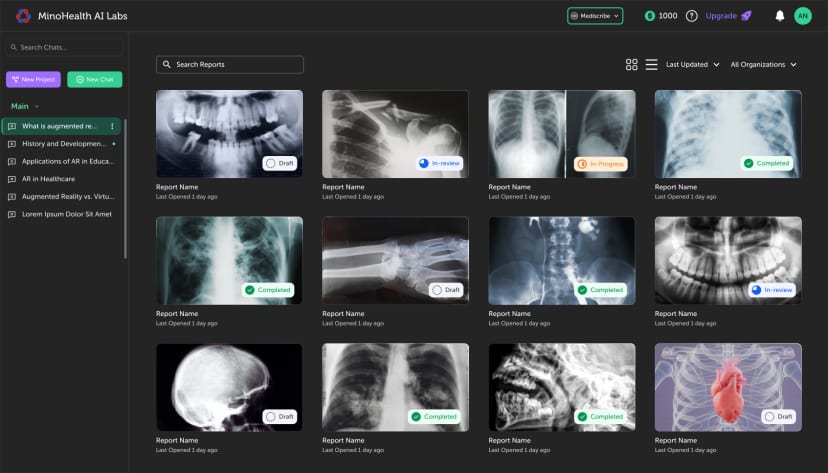The width and height of the screenshot is (828, 473).
Task: Open 'Lorem Ipsum Dolor Sit Amet' chat
Action: coord(67,214)
